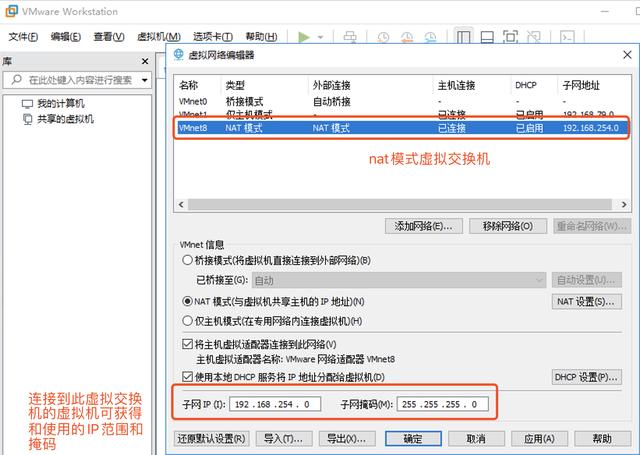Viewport: 640px width, 455px height.
Task: Open DHCP 设置(P)... button
Action: [587, 377]
